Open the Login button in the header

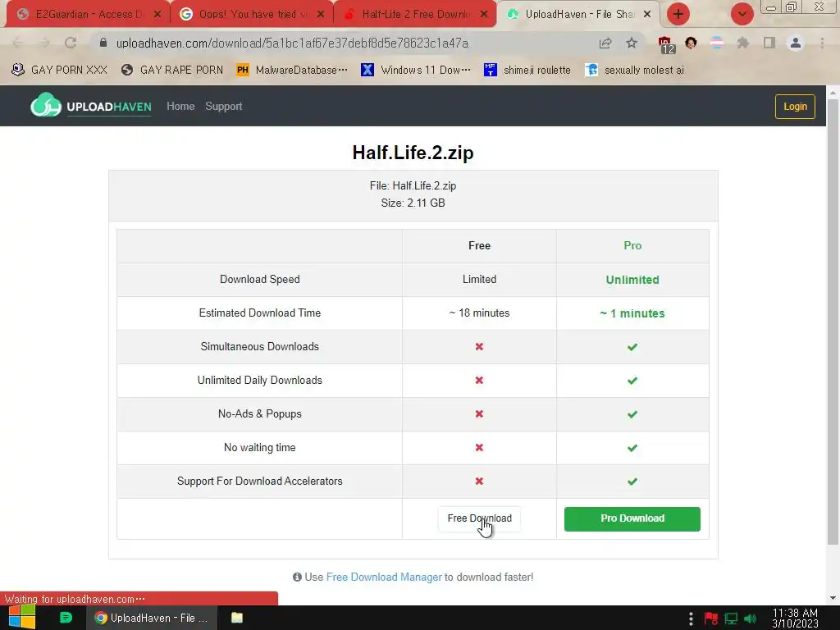point(795,107)
